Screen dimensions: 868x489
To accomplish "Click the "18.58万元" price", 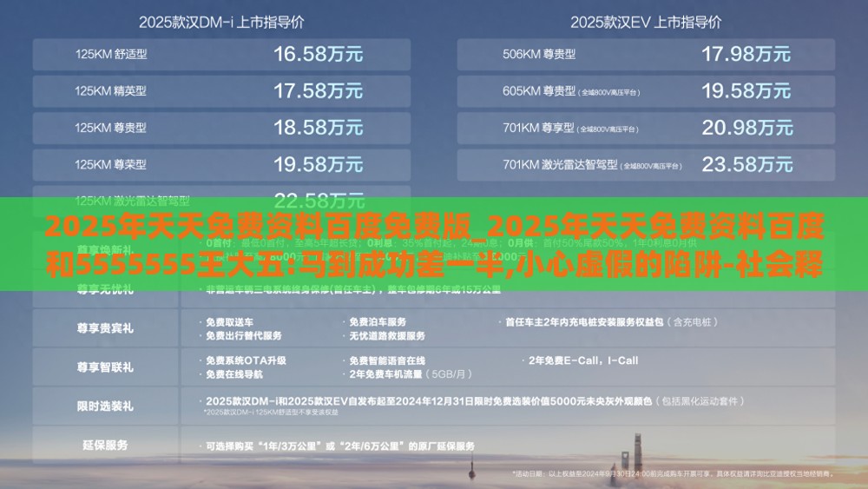I will (319, 128).
